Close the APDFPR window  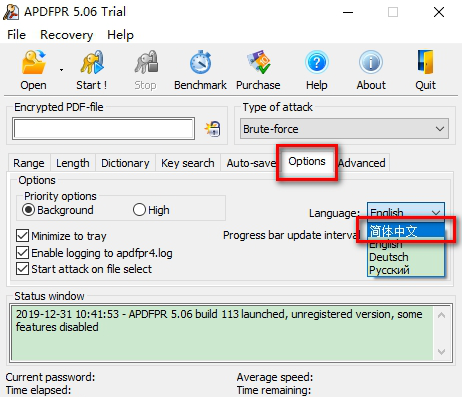[439, 13]
